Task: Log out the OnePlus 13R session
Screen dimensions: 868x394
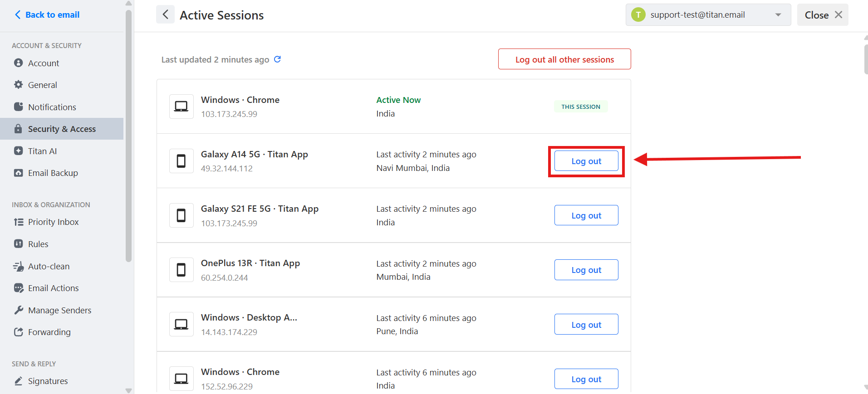Action: click(x=586, y=270)
